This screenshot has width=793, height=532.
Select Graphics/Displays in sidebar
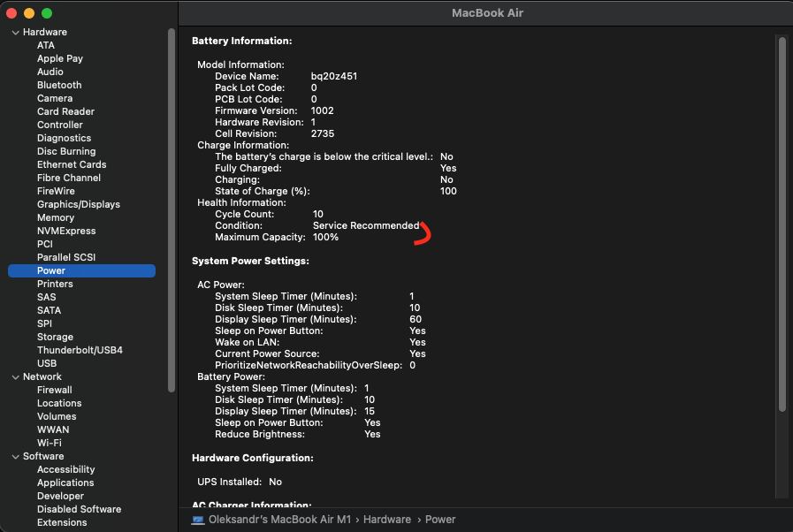[x=79, y=204]
